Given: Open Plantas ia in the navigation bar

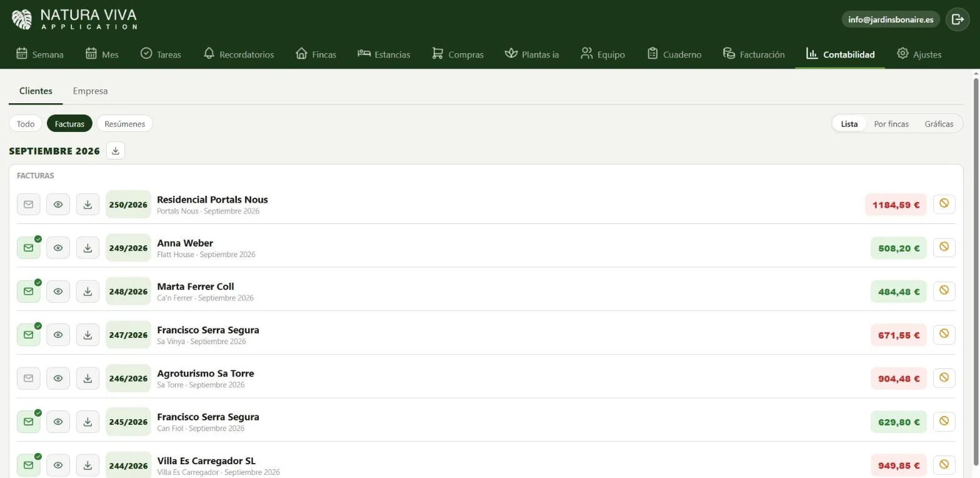Looking at the screenshot, I should 532,54.
